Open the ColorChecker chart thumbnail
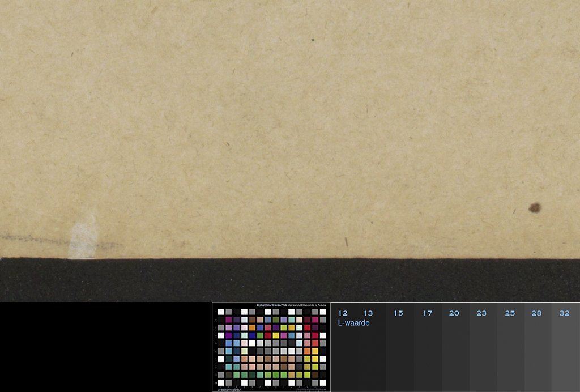 (x=271, y=347)
